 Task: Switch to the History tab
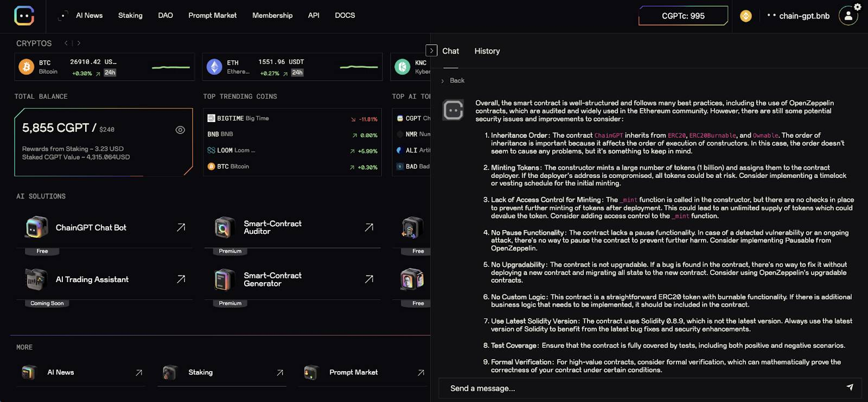click(x=487, y=51)
